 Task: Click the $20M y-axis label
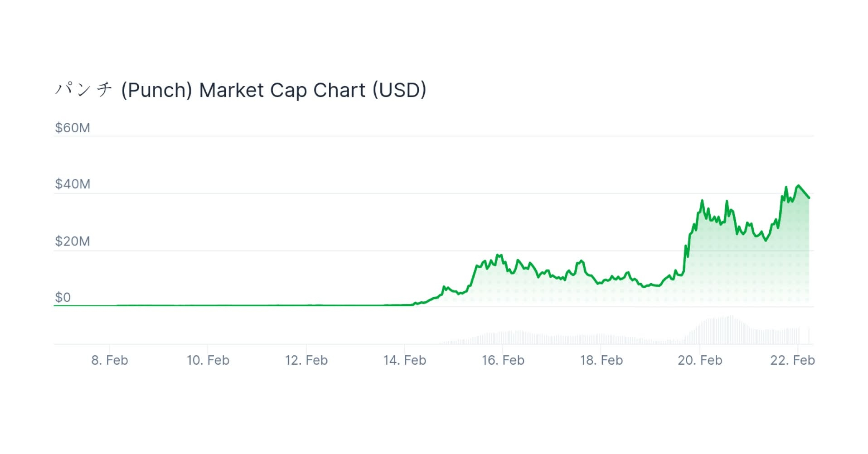tap(73, 241)
